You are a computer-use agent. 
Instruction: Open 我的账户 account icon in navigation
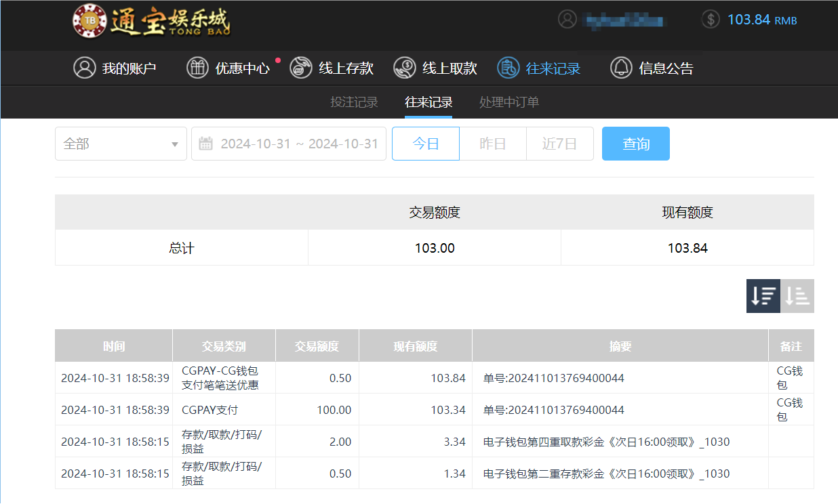point(84,68)
